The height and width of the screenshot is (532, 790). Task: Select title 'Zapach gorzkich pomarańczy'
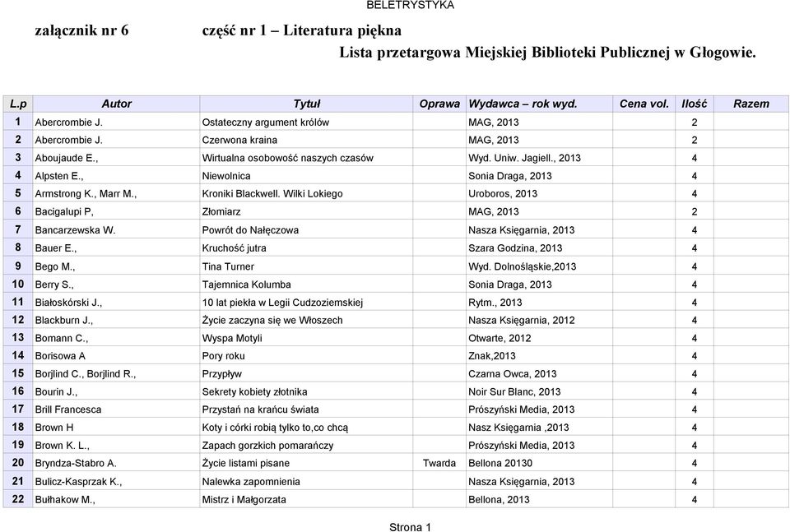click(267, 446)
